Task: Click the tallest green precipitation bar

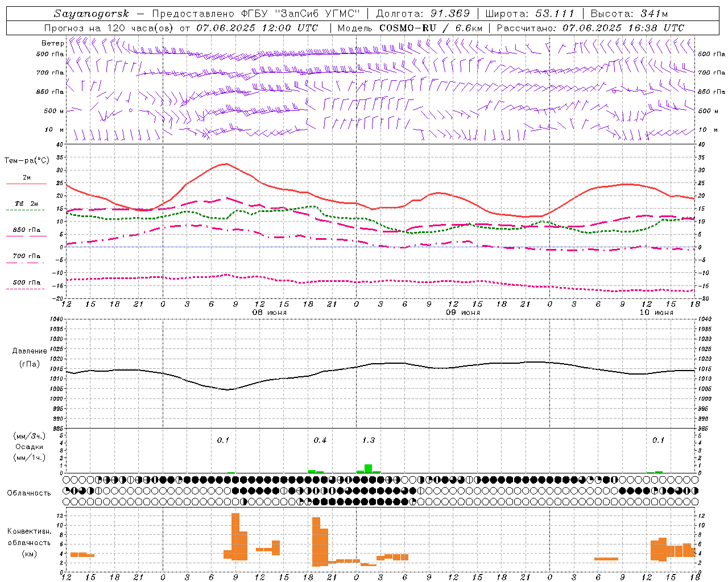Action: (x=369, y=469)
